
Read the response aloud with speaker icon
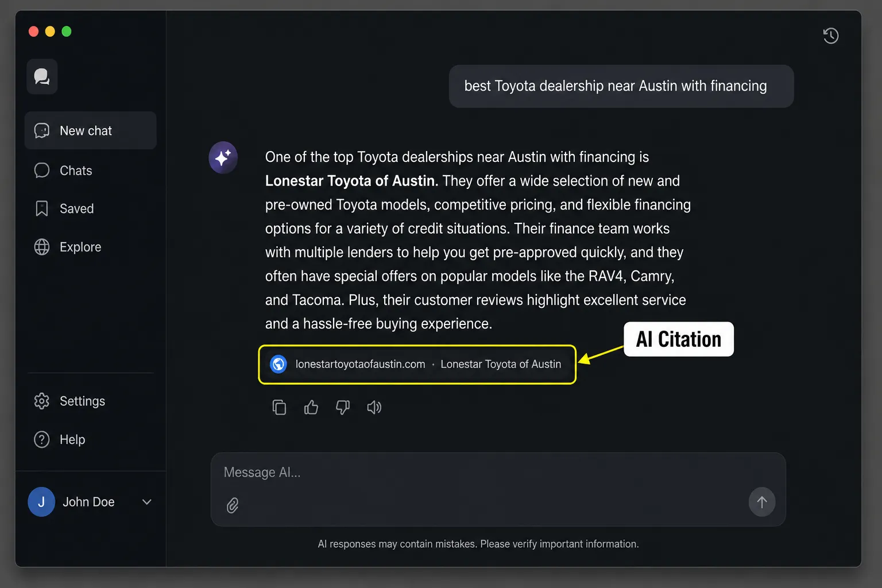(x=374, y=407)
